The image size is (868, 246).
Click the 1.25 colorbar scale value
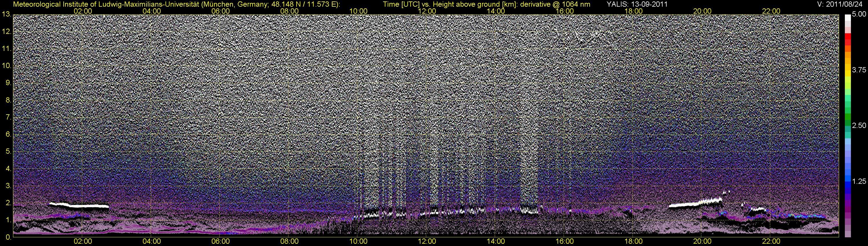[859, 181]
